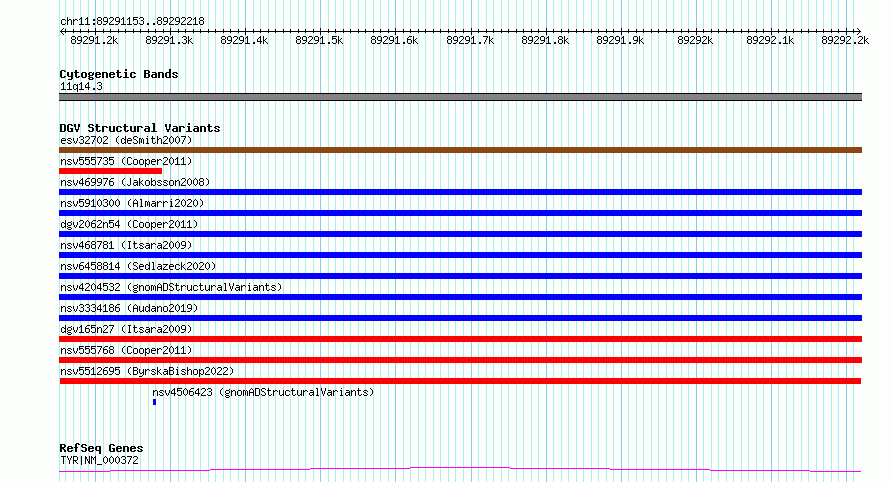Click the blue nsv468781 variant bar
890x482 pixels.
(460, 255)
